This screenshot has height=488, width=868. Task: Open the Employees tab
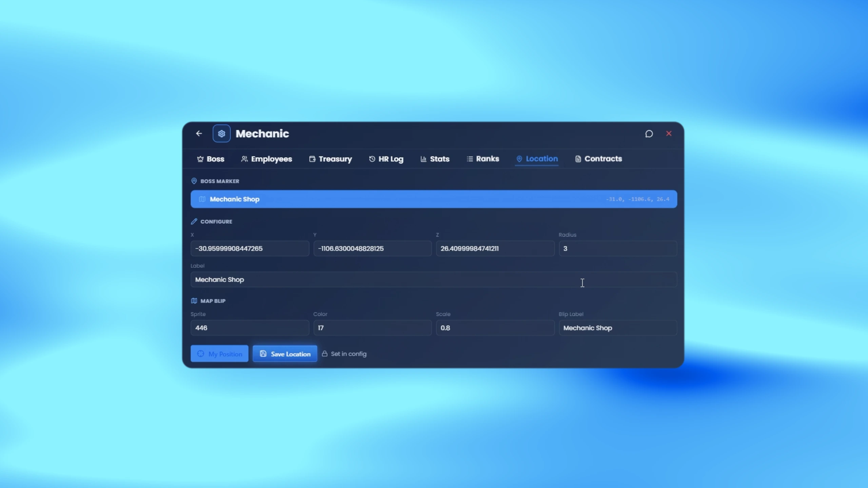(267, 159)
